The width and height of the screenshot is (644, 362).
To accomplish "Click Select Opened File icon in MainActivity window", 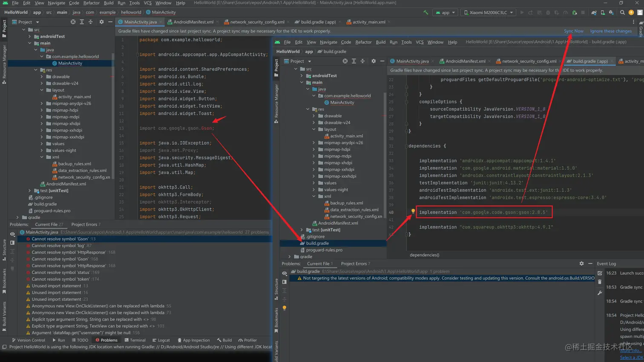I will [x=73, y=22].
